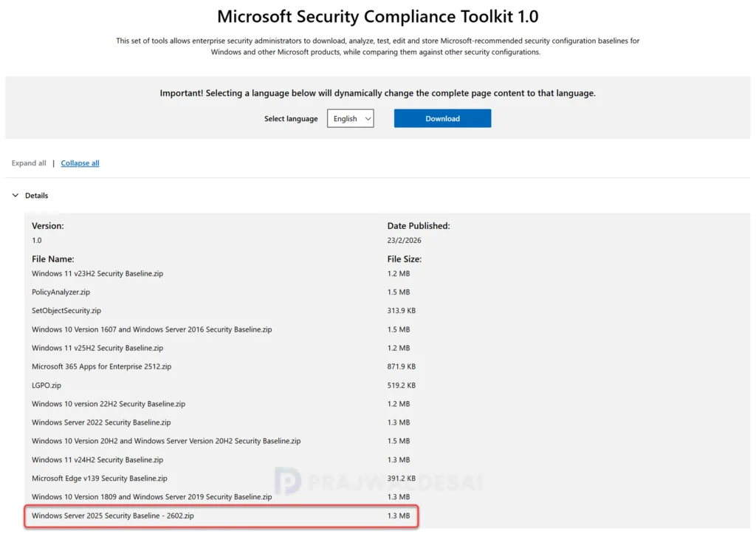
Task: Select PolicyAnalyzer.zip file name
Action: point(61,292)
